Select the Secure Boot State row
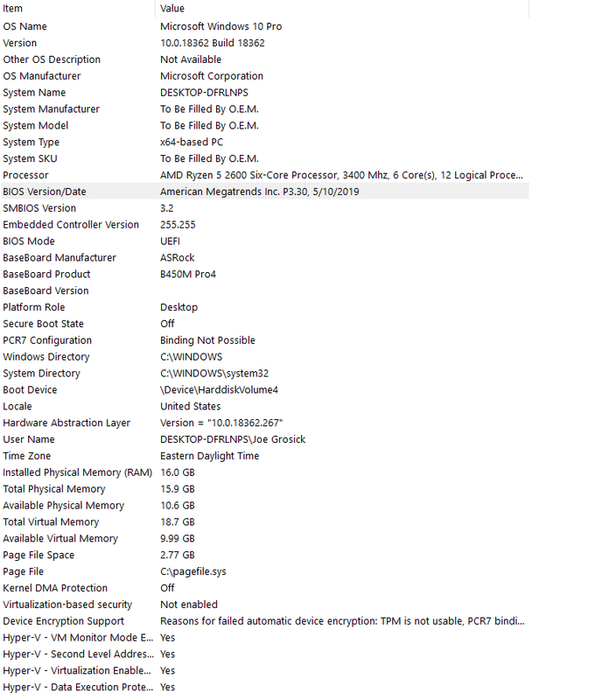 click(x=265, y=324)
